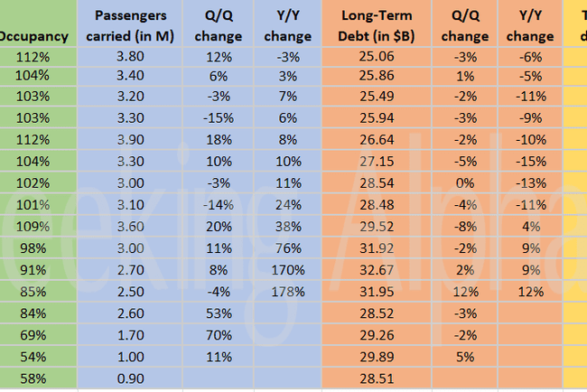Click the Occupancy column header
Image resolution: width=587 pixels, height=392 pixels.
pyautogui.click(x=36, y=36)
